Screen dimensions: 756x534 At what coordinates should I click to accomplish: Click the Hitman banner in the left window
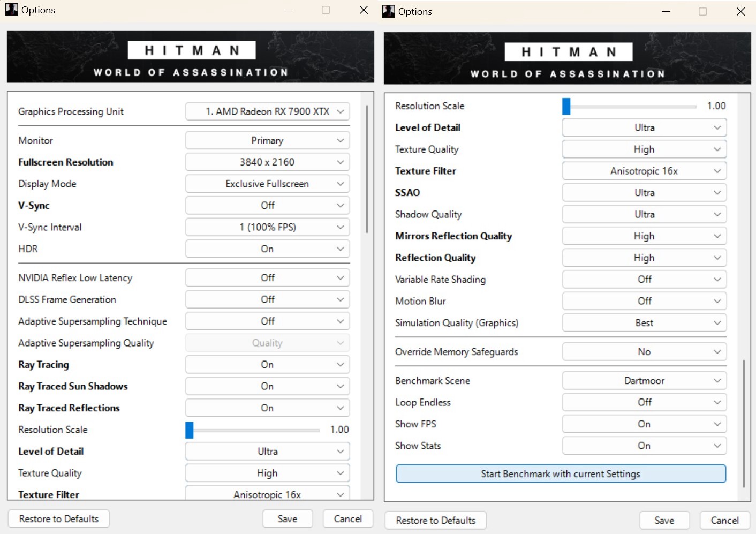[x=191, y=57]
